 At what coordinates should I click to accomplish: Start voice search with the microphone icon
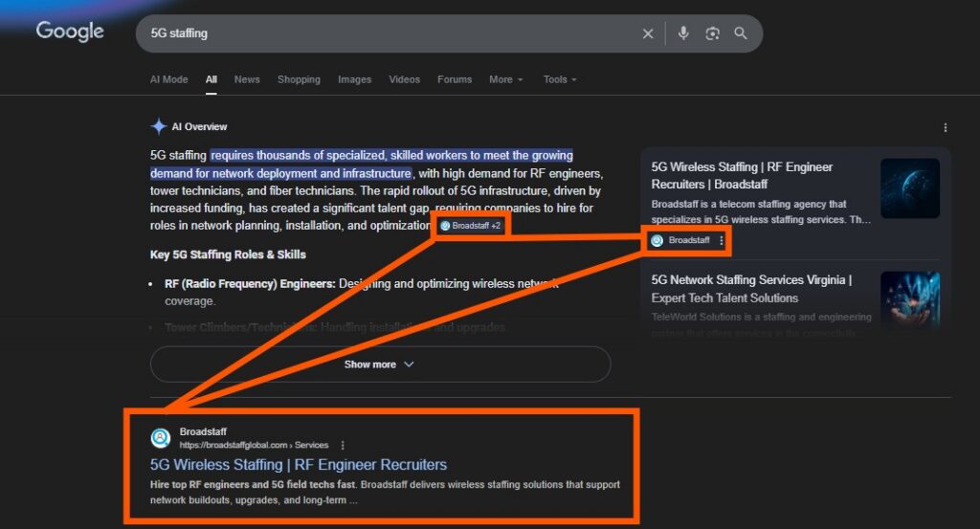tap(683, 33)
